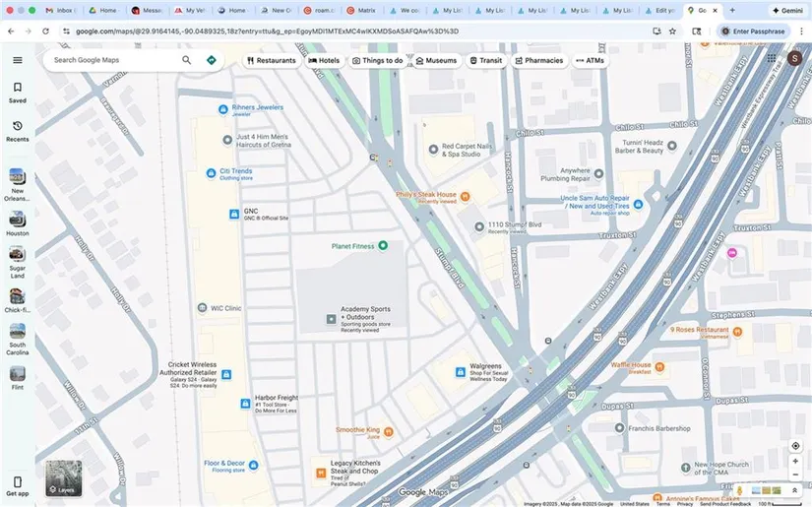Open Chrome's three-dot menu

point(801,31)
